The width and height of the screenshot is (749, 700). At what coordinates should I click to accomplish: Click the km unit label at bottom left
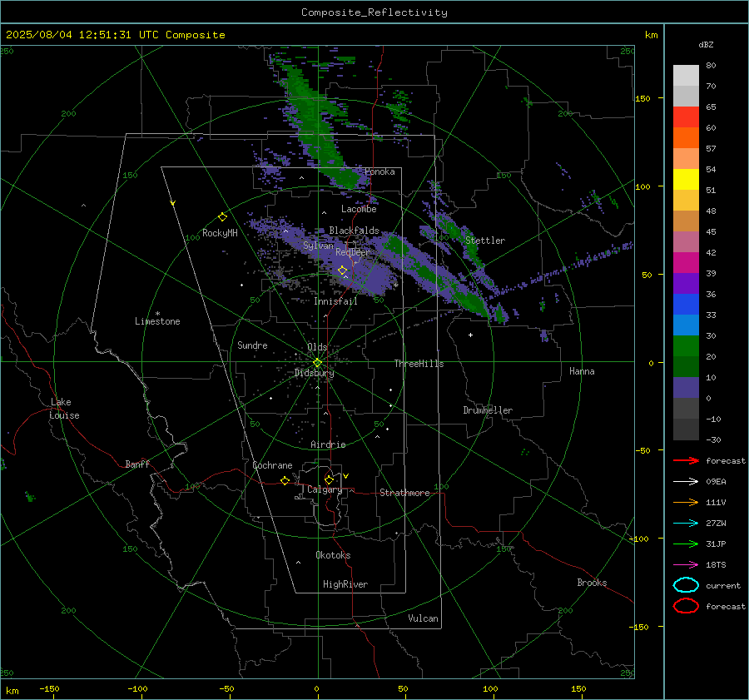click(x=12, y=691)
